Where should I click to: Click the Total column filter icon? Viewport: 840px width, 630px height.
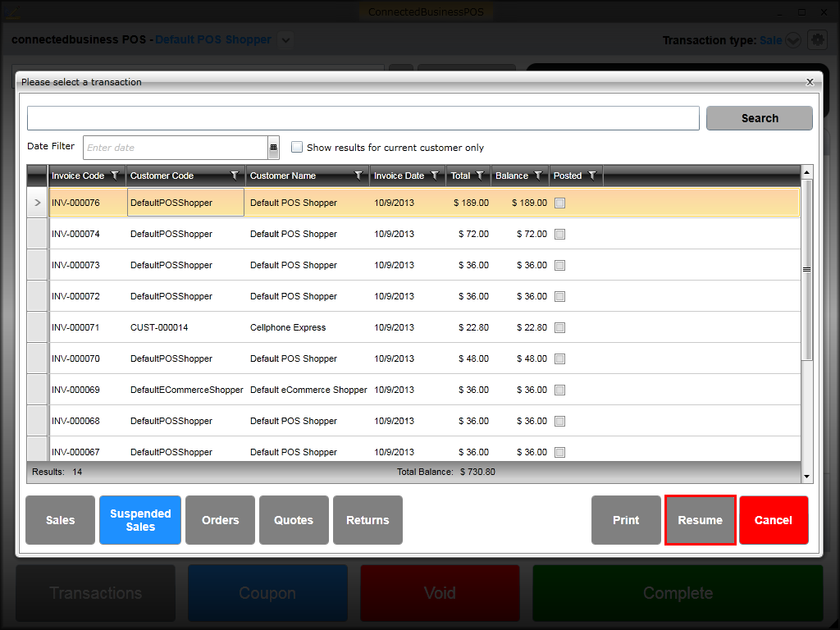[479, 176]
